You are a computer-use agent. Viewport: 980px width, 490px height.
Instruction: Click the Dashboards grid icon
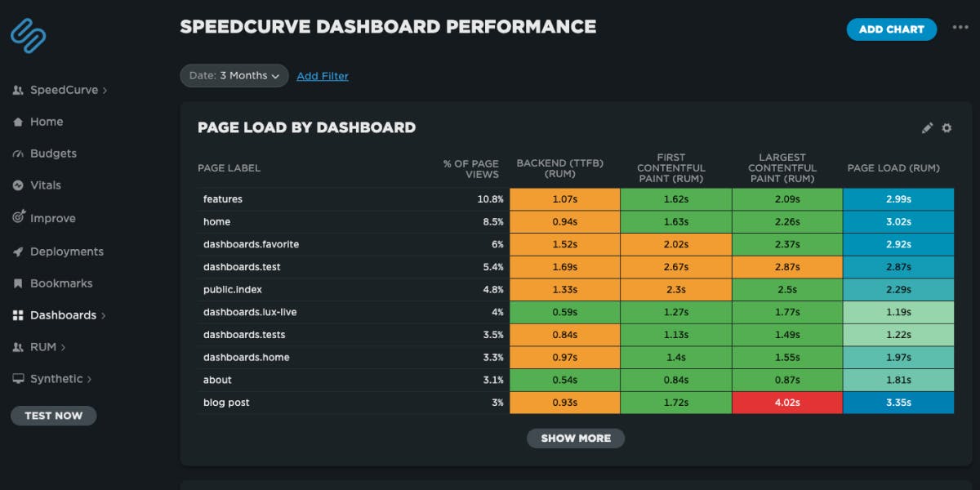[19, 314]
